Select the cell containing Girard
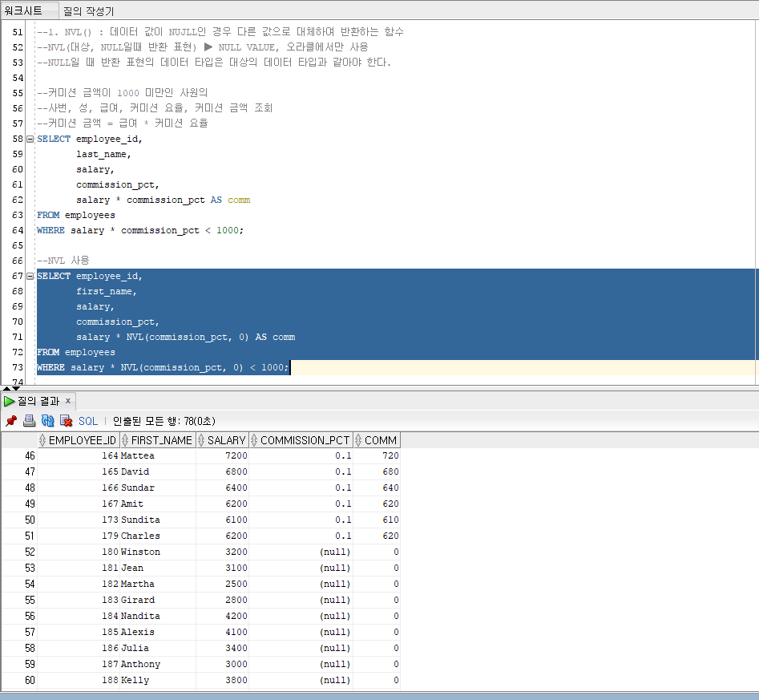 click(x=157, y=600)
